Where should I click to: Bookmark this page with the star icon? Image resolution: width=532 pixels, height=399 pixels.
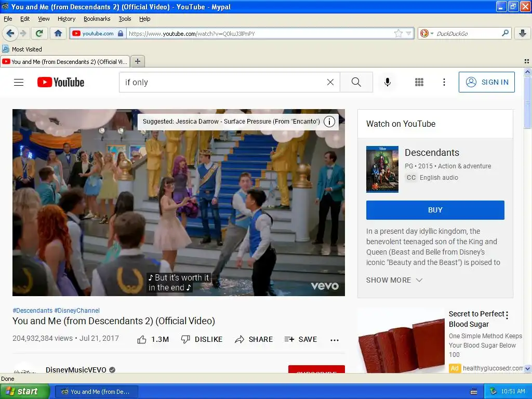[398, 33]
